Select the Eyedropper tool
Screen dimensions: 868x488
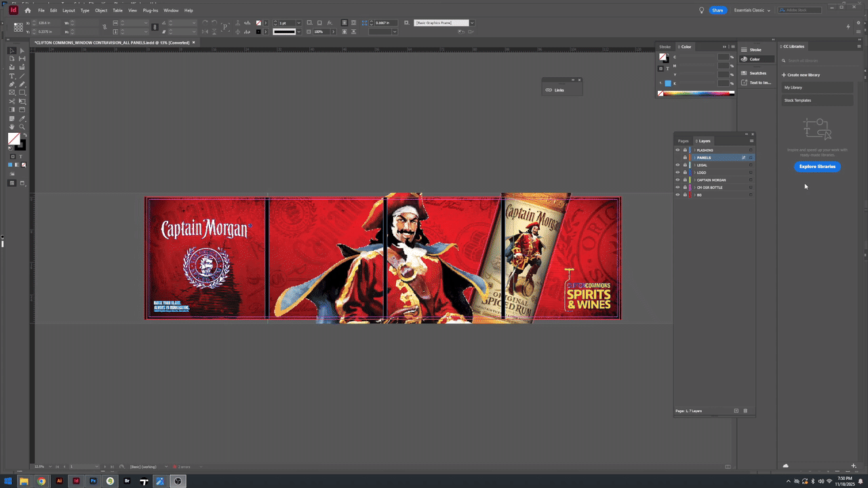[22, 118]
